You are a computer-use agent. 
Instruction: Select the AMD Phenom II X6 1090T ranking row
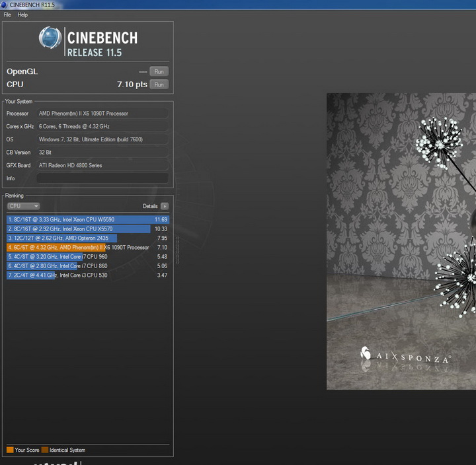(x=88, y=248)
